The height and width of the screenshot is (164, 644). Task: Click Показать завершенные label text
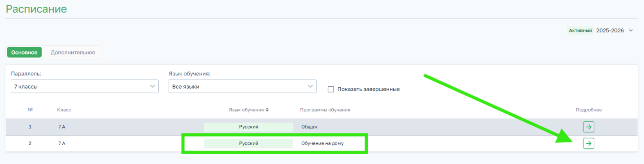(369, 89)
